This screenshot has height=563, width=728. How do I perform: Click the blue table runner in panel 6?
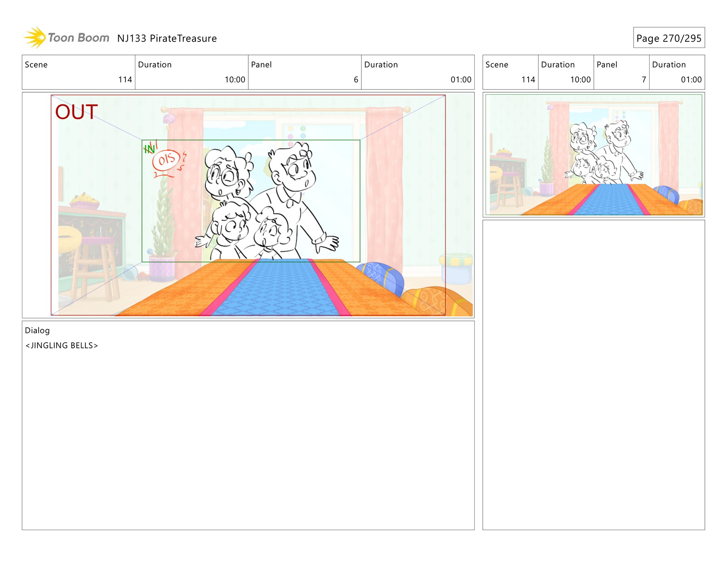[275, 288]
